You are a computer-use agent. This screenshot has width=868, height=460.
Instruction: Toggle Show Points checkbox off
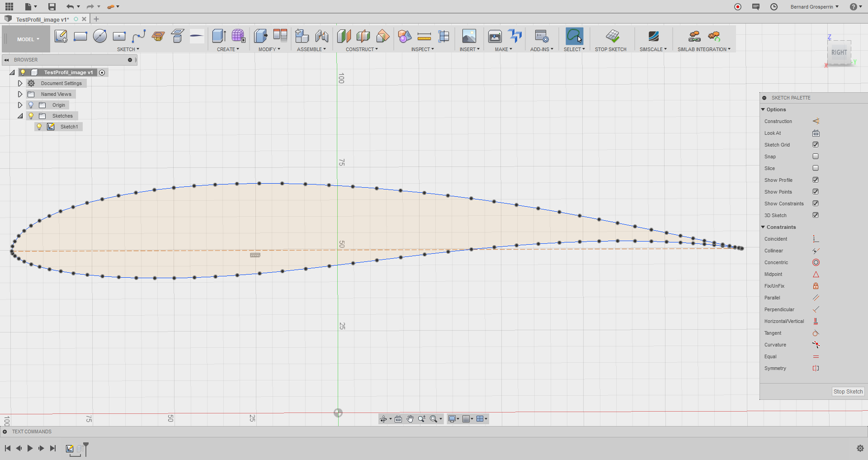coord(816,192)
